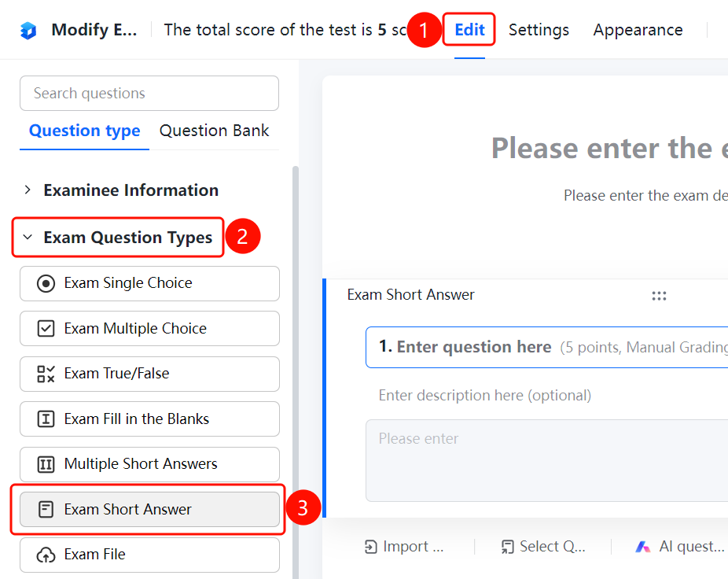Image resolution: width=728 pixels, height=579 pixels.
Task: Add an Exam Multiple Choice question
Action: click(x=149, y=329)
